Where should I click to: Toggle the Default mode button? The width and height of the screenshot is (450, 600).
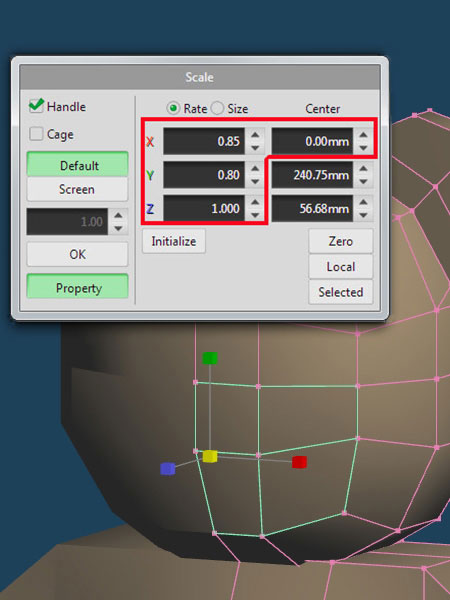click(78, 165)
